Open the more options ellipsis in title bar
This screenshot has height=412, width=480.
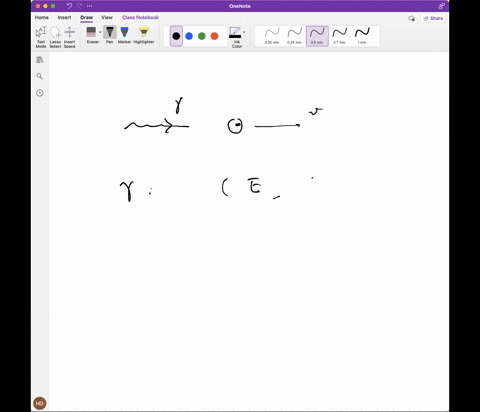[89, 6]
